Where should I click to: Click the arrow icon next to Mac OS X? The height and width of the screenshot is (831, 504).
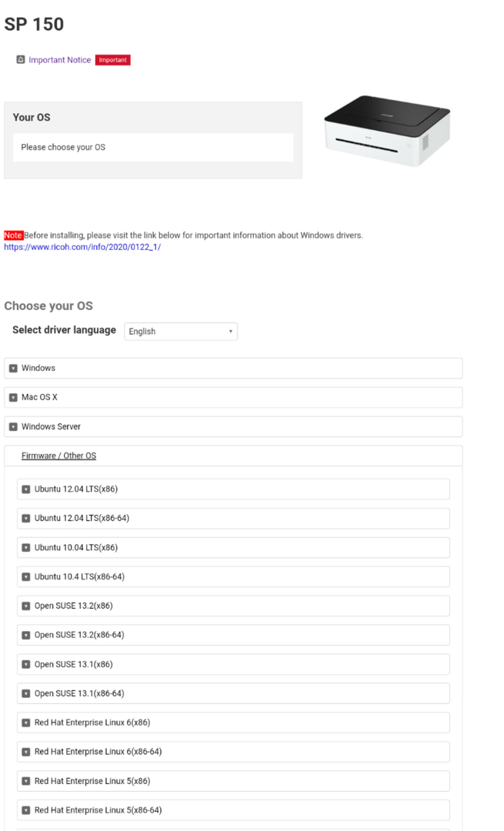click(13, 398)
